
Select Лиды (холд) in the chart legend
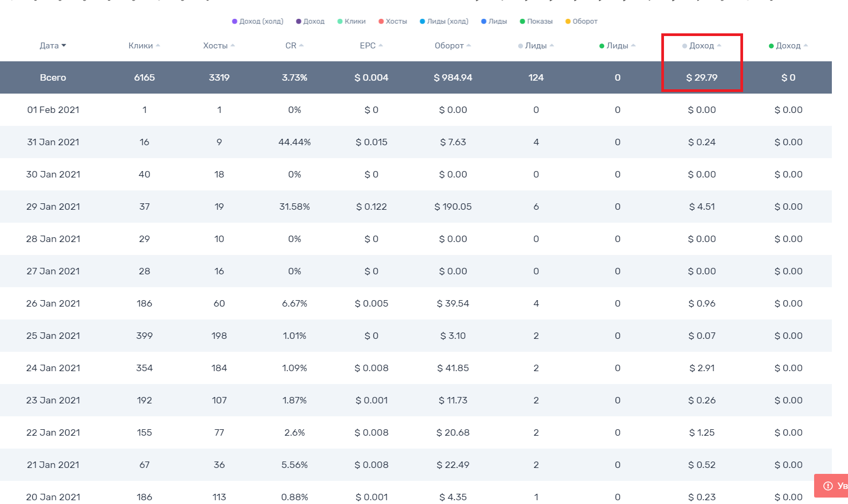coord(444,22)
